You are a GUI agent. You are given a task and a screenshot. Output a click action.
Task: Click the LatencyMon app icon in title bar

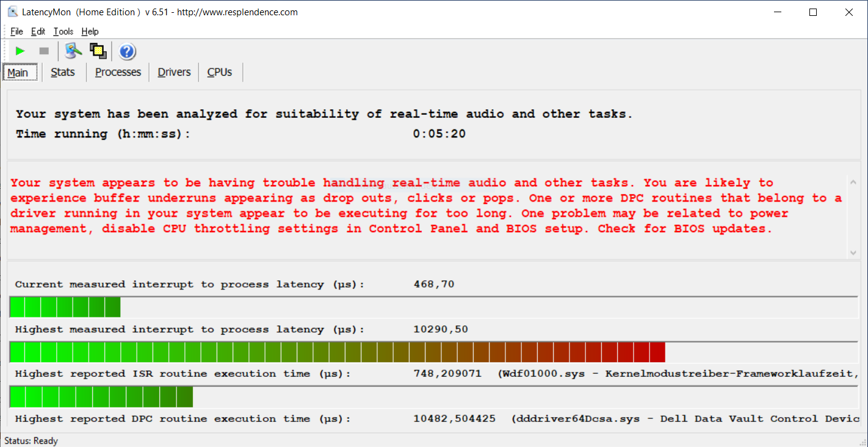12,12
